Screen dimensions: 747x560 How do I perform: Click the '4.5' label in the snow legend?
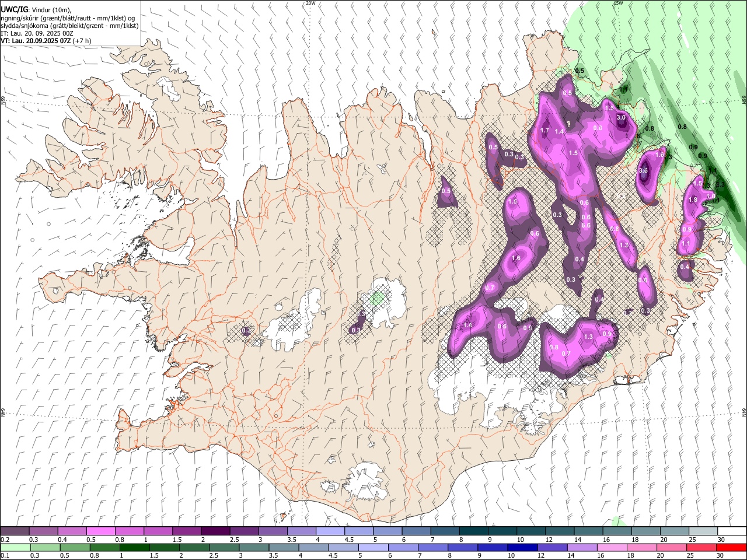(x=349, y=540)
